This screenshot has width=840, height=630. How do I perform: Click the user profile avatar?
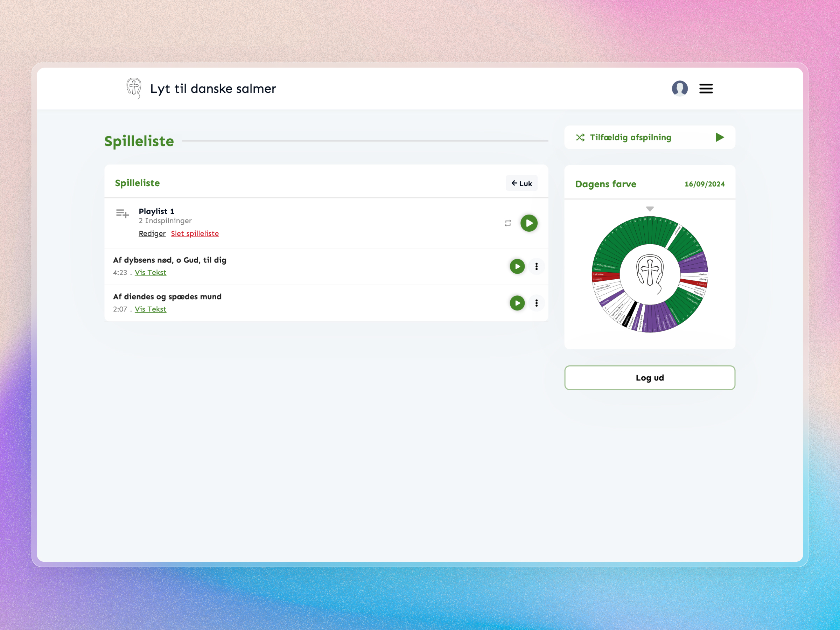pyautogui.click(x=680, y=89)
